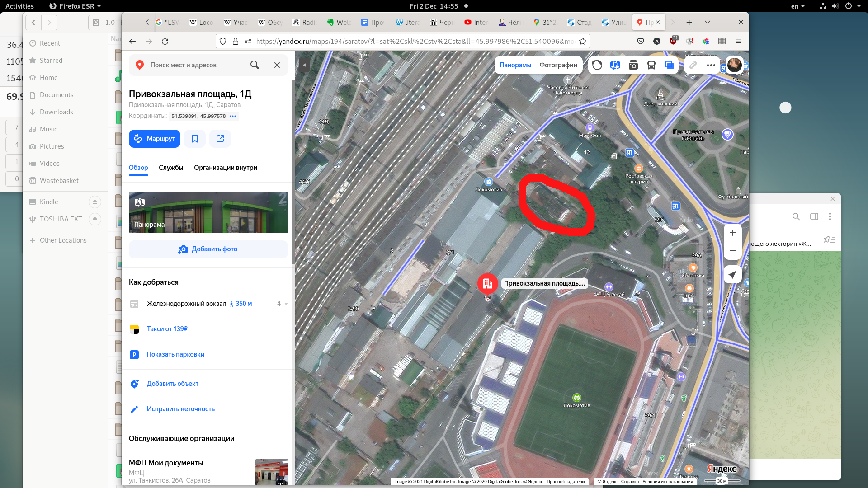868x488 pixels.
Task: Eject TOSHIBA EXT in Files sidebar
Action: [x=94, y=219]
